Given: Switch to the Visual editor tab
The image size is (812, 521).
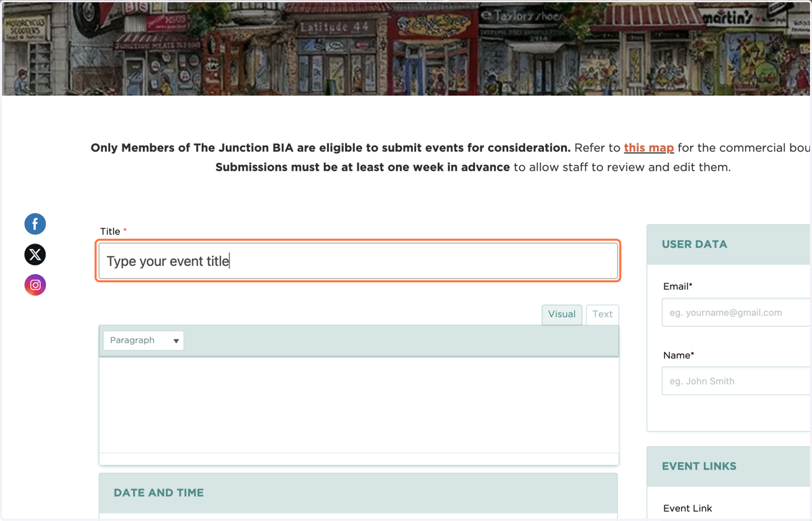Looking at the screenshot, I should 562,314.
